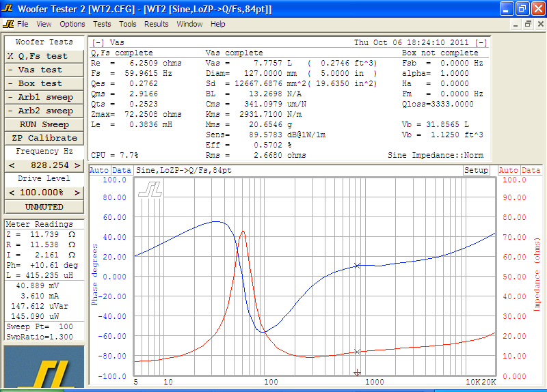Click the Sens= 89.5783 dB value
The image size is (547, 392).
pos(265,135)
